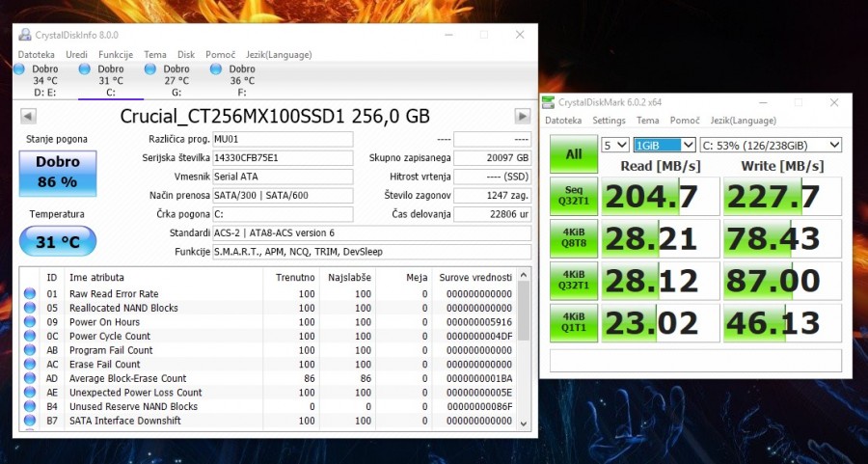Go to previous disk with left arrow

click(29, 117)
